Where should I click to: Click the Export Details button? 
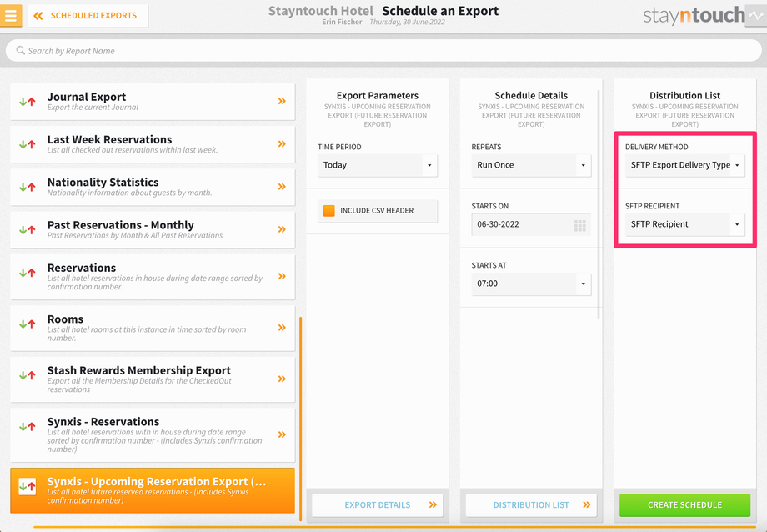[x=377, y=505]
